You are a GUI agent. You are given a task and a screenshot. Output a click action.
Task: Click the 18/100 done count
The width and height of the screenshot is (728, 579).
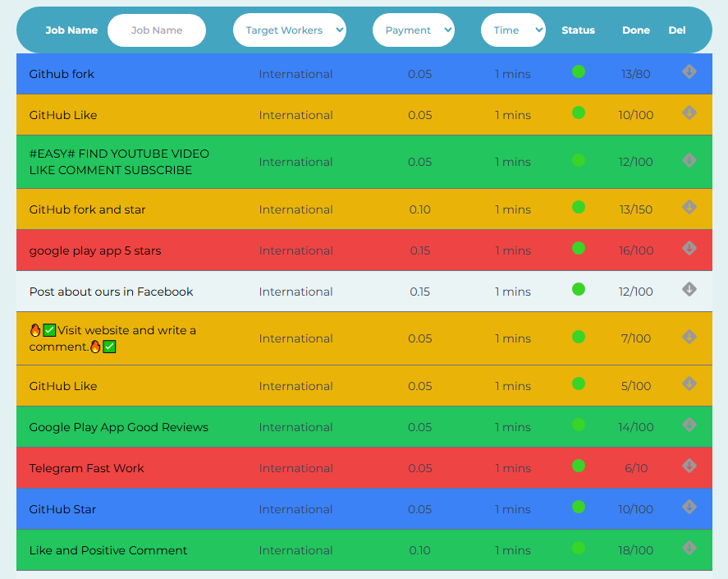tap(635, 550)
